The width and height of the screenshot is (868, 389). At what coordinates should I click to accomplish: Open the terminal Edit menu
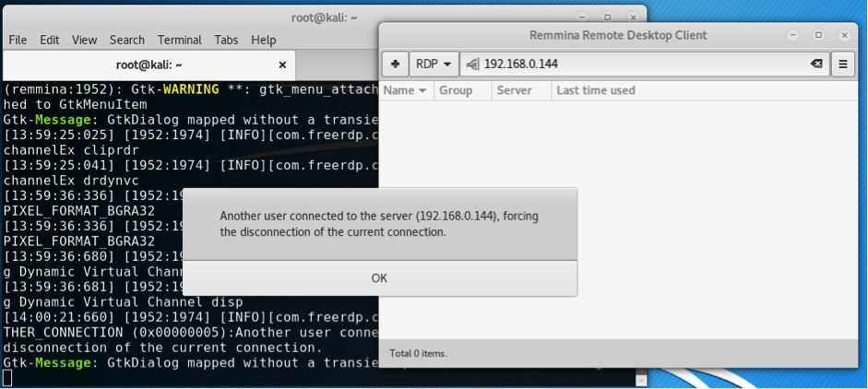pos(49,40)
